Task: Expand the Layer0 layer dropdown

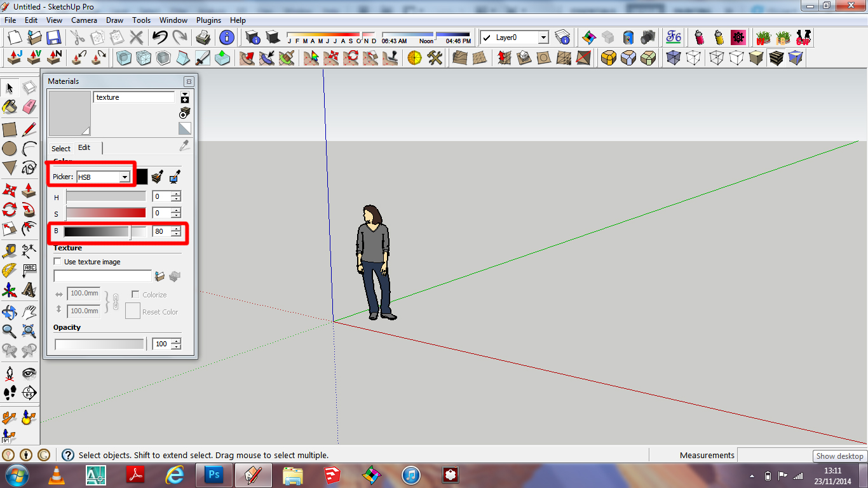Action: coord(543,37)
